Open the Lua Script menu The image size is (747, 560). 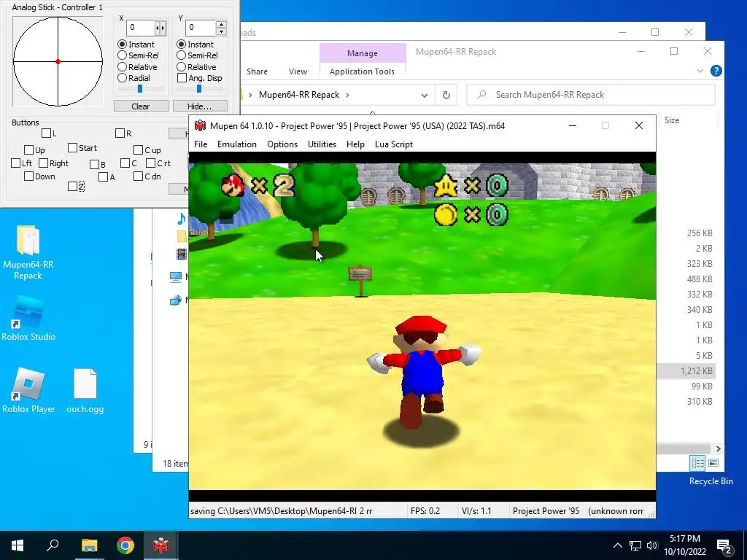(x=393, y=144)
